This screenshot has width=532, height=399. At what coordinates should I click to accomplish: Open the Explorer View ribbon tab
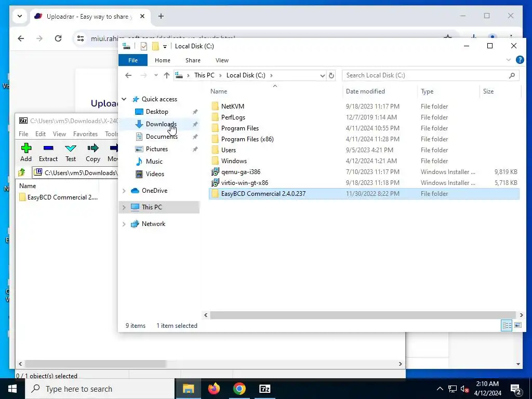coord(222,60)
